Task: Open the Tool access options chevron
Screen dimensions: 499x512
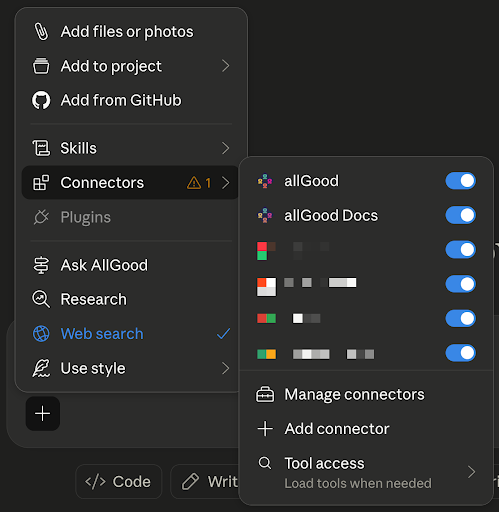Action: click(x=471, y=472)
